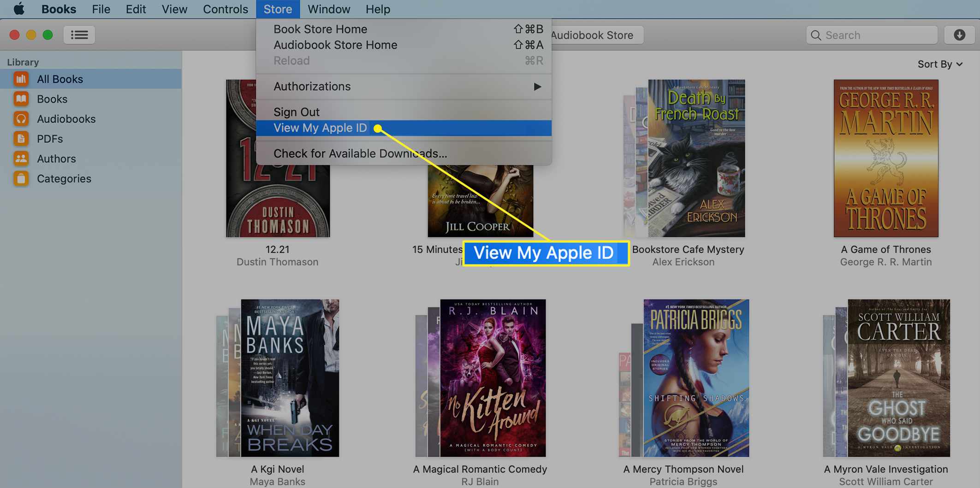The height and width of the screenshot is (488, 980).
Task: Click the PDFs document icon
Action: coord(21,138)
